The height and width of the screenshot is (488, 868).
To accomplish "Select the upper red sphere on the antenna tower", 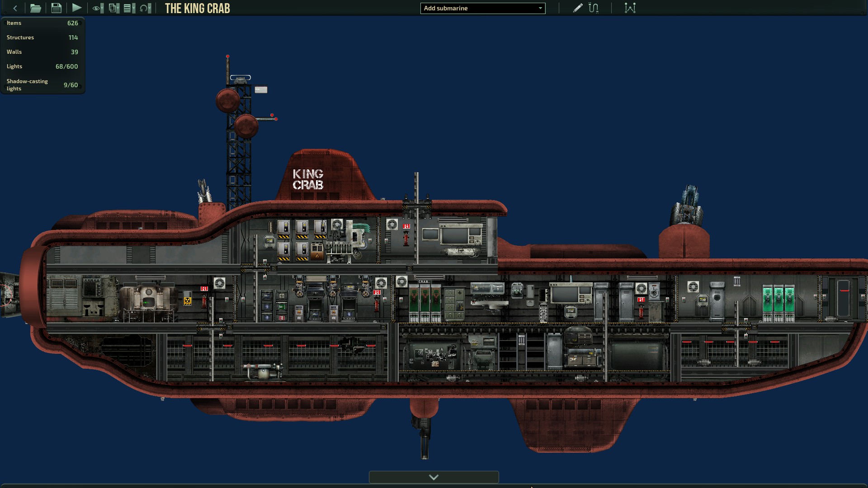I will 227,100.
